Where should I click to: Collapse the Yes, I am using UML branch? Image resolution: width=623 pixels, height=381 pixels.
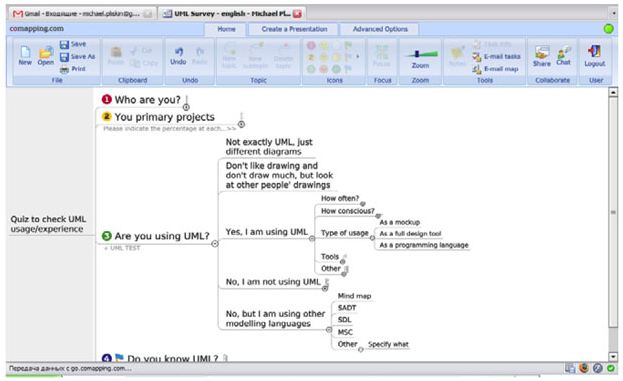tap(312, 238)
